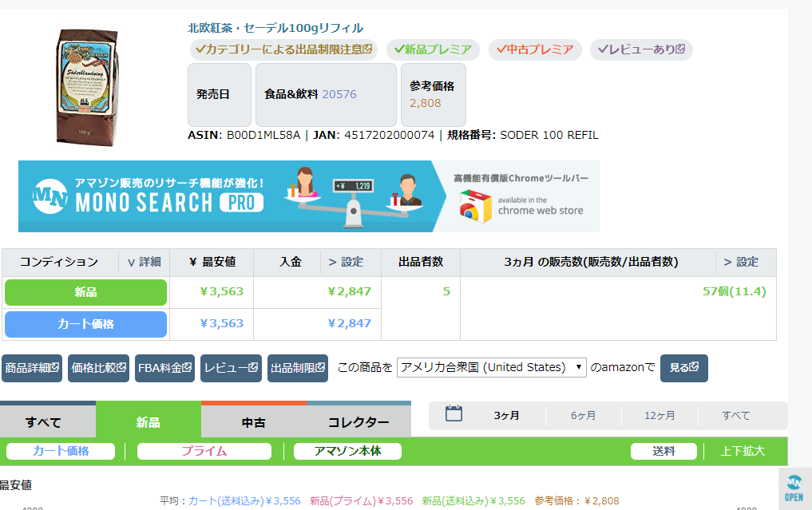Open FBA料金 fee calculator button
This screenshot has width=812, height=510.
(x=164, y=368)
